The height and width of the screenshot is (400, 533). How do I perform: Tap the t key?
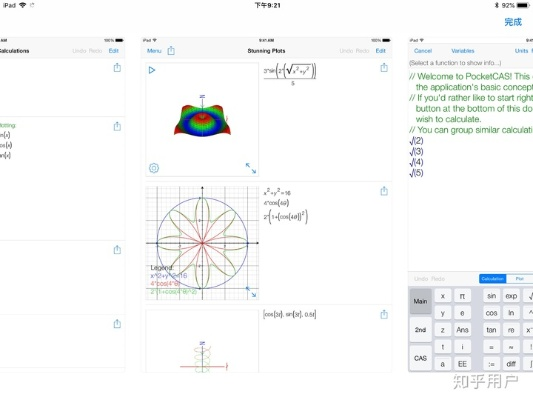pos(443,347)
